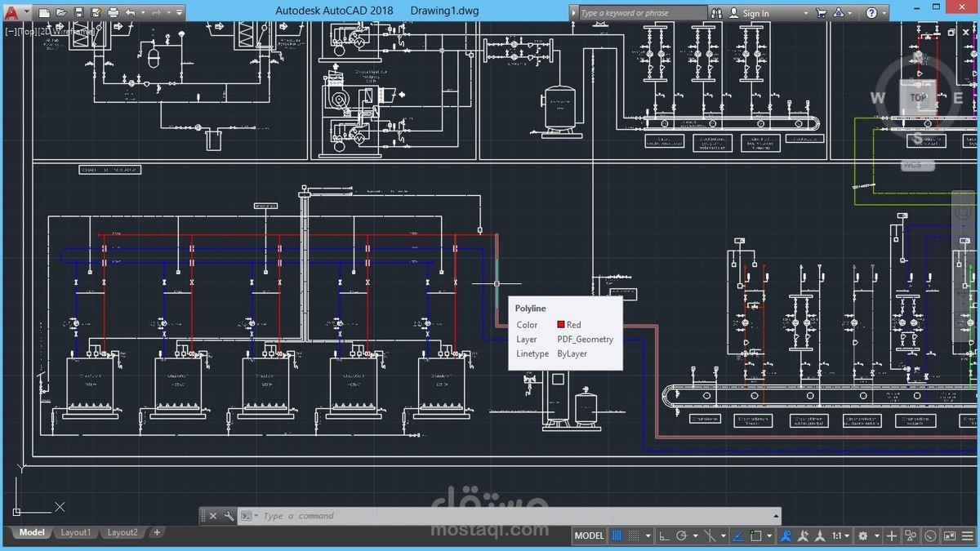Toggle 2D object snap

(x=755, y=536)
